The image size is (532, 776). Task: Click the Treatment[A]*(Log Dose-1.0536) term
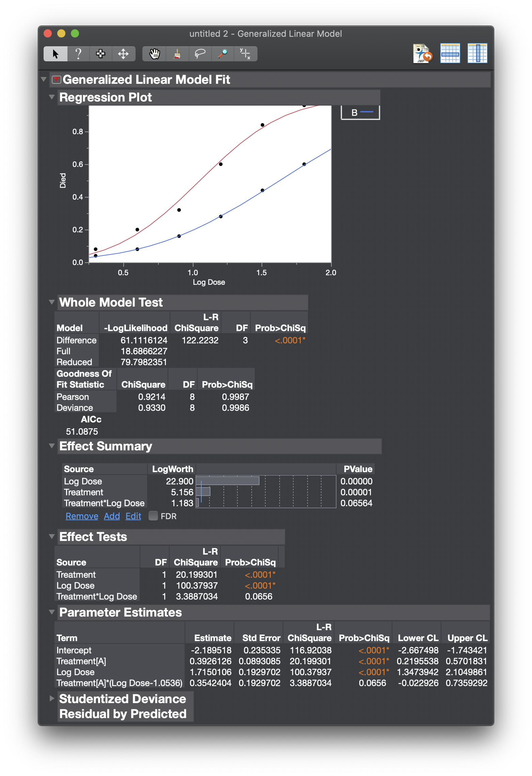tap(119, 683)
